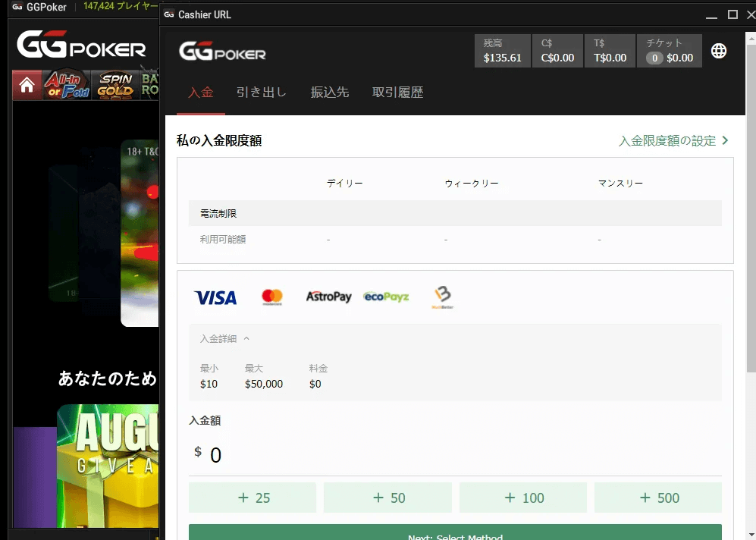Open the language globe icon
The height and width of the screenshot is (540, 756).
coord(718,51)
